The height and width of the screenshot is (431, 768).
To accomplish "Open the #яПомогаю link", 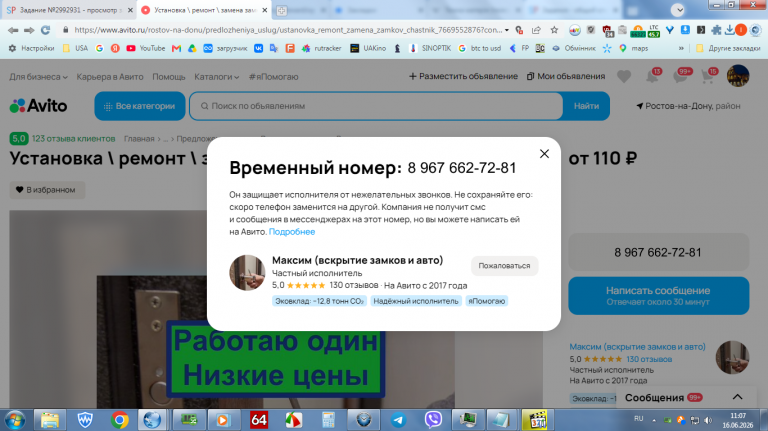I will tap(273, 77).
